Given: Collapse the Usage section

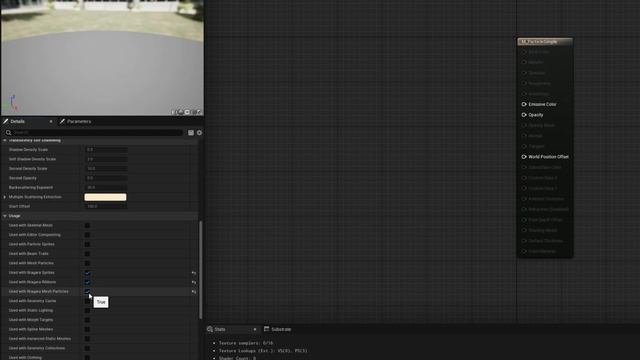Looking at the screenshot, I should click(x=5, y=216).
